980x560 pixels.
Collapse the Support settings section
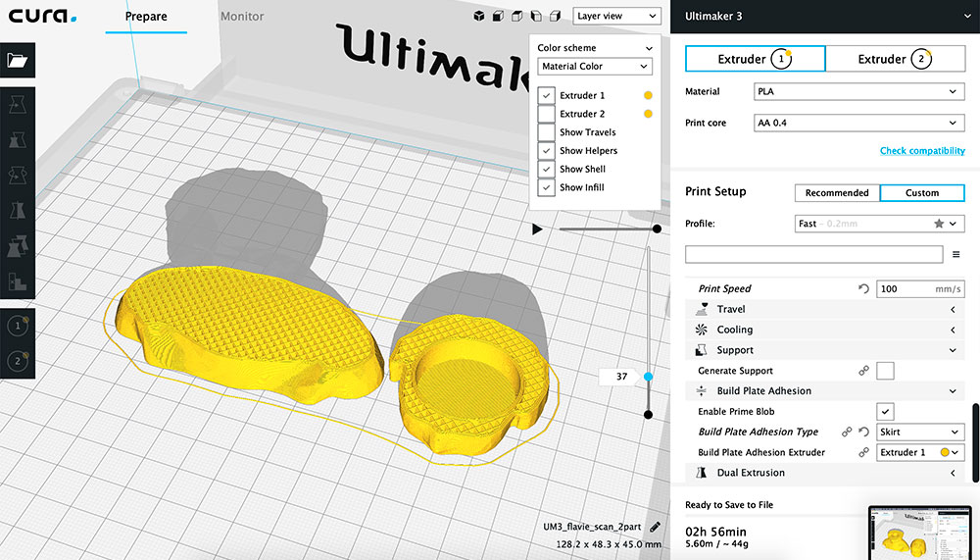824,350
